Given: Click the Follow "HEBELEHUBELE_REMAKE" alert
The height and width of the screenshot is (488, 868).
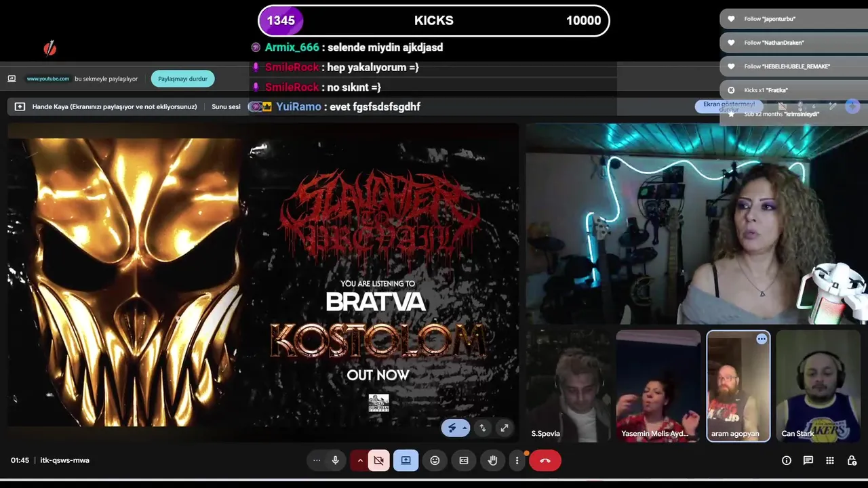Looking at the screenshot, I should pyautogui.click(x=793, y=66).
